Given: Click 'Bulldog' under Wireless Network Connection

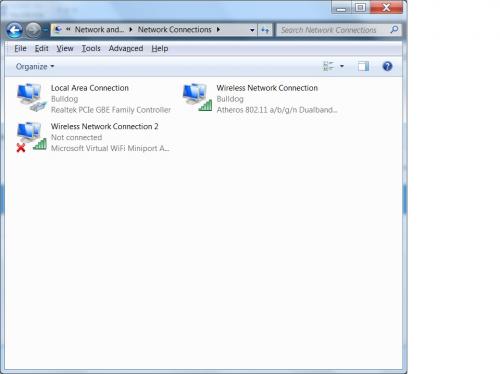Looking at the screenshot, I should [230, 99].
